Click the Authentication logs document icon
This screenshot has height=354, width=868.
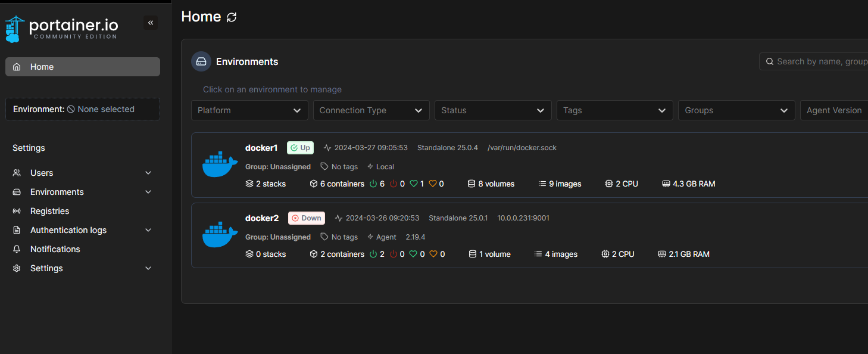pyautogui.click(x=17, y=230)
